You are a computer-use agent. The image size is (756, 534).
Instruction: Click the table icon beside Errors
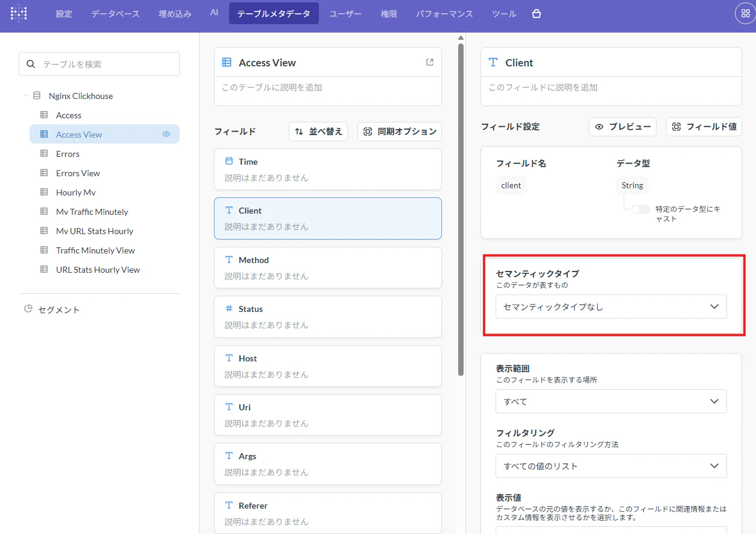(44, 153)
